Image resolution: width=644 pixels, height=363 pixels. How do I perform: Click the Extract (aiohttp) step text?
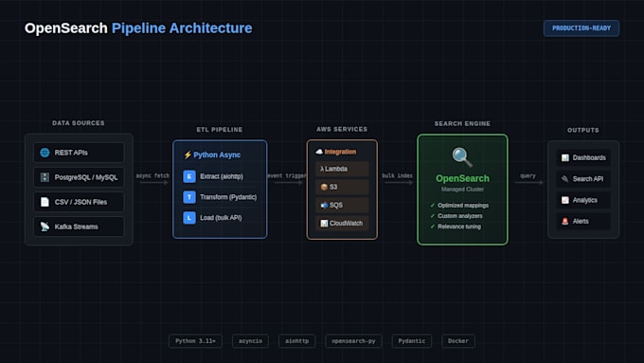tap(222, 176)
